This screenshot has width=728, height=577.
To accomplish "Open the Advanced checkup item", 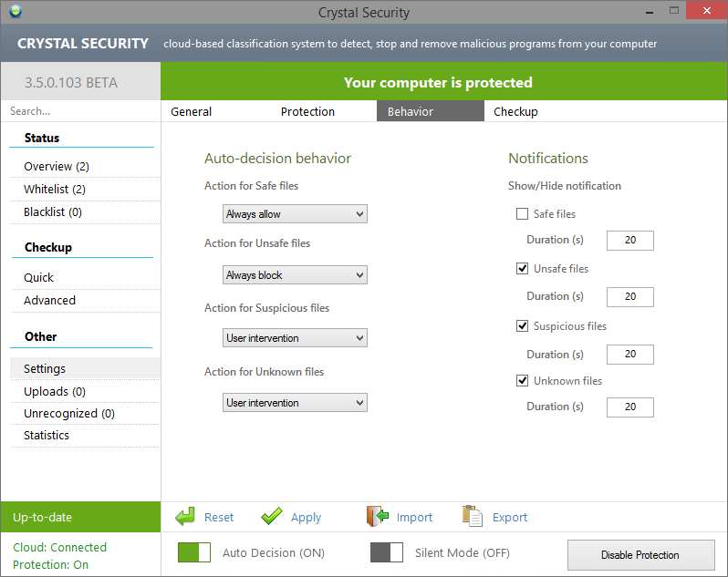I will (85, 301).
